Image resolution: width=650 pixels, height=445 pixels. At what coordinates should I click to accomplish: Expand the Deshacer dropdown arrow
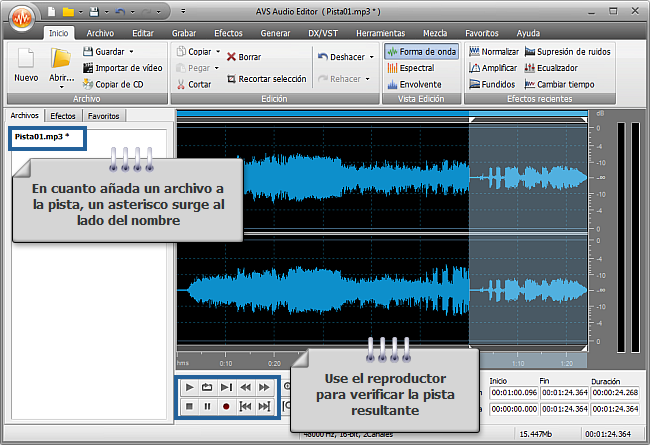(x=371, y=57)
